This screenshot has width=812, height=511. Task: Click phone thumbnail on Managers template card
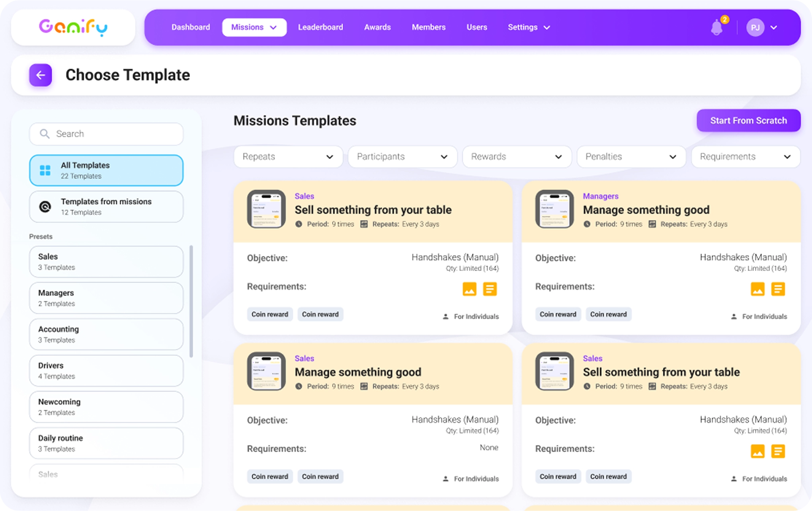(554, 209)
